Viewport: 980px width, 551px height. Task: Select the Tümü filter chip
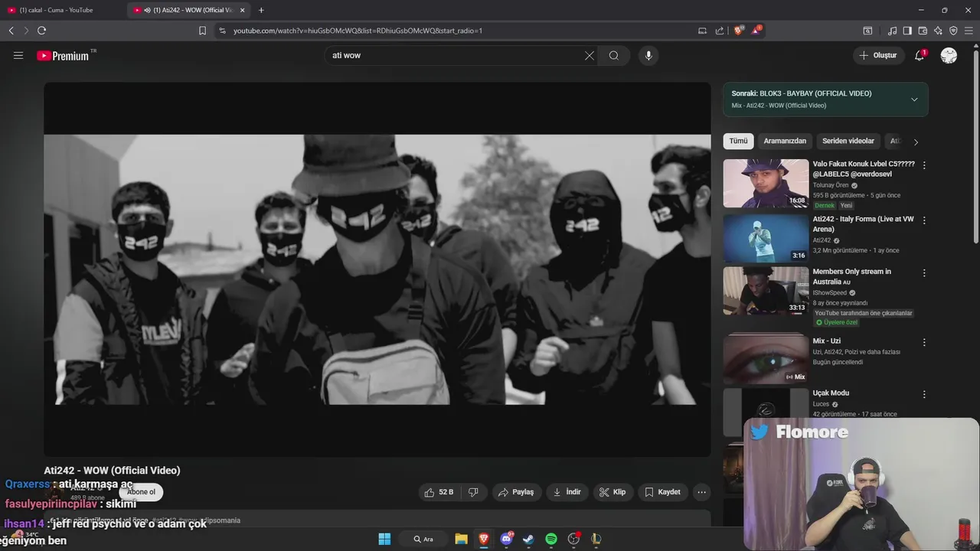(x=738, y=141)
